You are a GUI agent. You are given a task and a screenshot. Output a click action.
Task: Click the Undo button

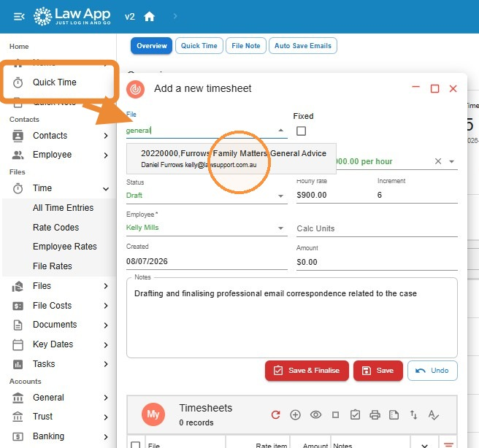pos(432,371)
